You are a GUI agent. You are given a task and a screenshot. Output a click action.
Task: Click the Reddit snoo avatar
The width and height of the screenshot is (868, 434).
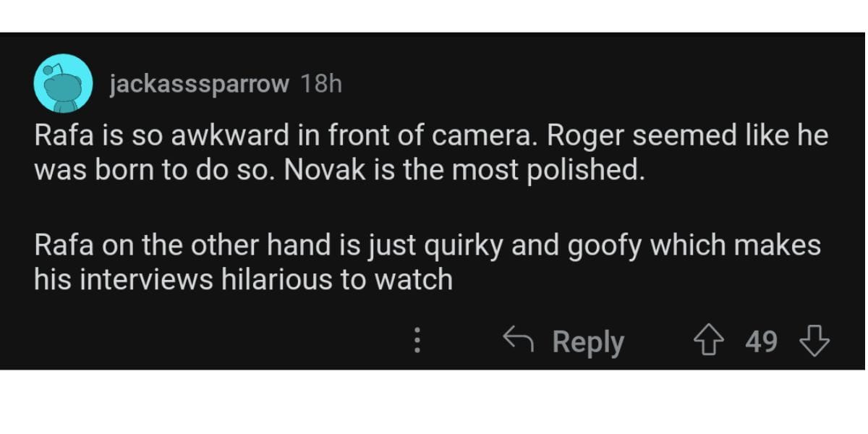click(63, 82)
